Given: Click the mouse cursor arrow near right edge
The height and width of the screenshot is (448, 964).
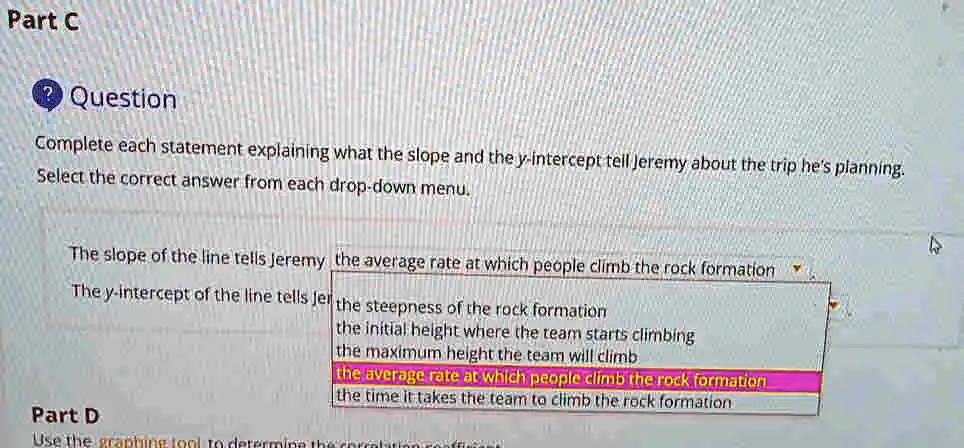Looking at the screenshot, I should [x=934, y=245].
